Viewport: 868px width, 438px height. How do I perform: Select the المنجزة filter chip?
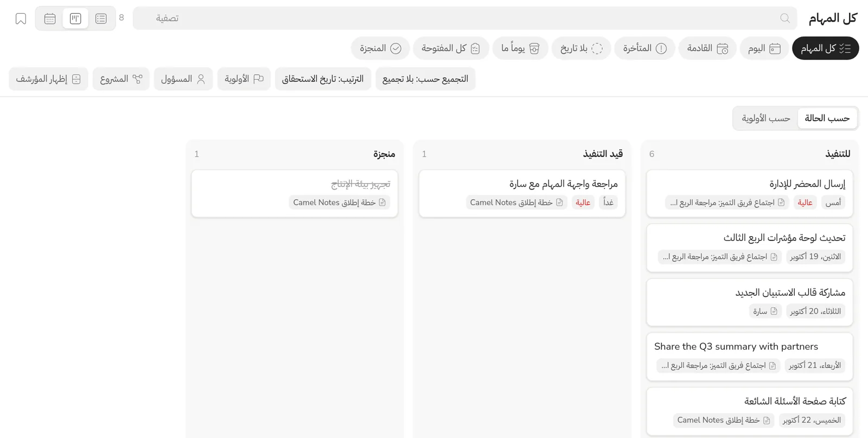coord(380,48)
